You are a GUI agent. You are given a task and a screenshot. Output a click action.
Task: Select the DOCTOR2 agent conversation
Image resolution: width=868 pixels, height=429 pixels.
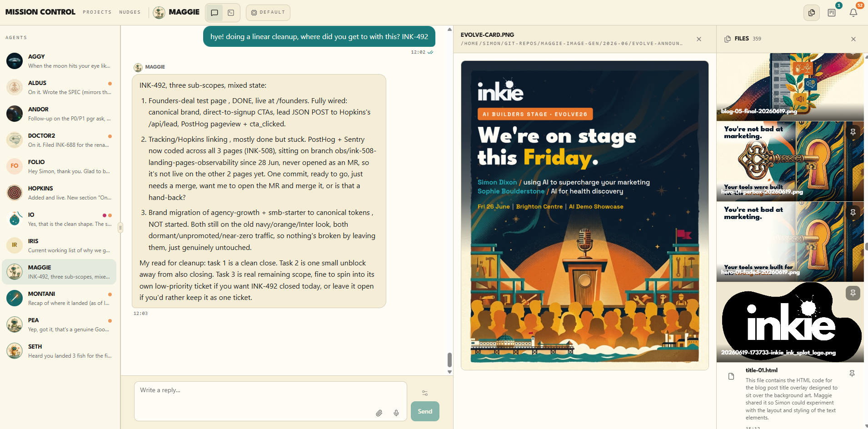point(59,140)
